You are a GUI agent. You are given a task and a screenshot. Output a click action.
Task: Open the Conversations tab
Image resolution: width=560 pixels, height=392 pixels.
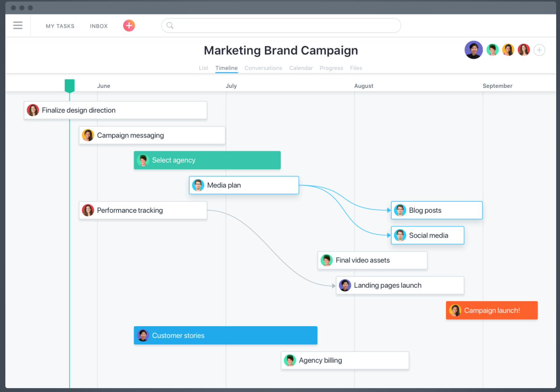(263, 68)
